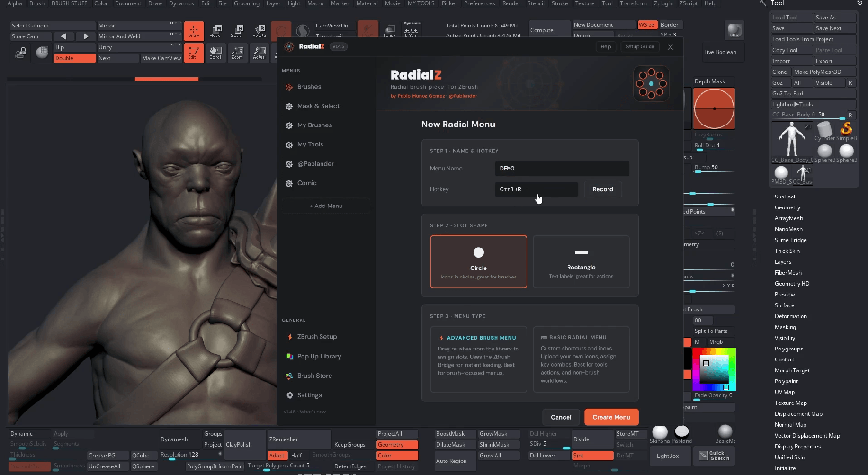Expand the Display Properties section
868x475 pixels.
tap(798, 447)
